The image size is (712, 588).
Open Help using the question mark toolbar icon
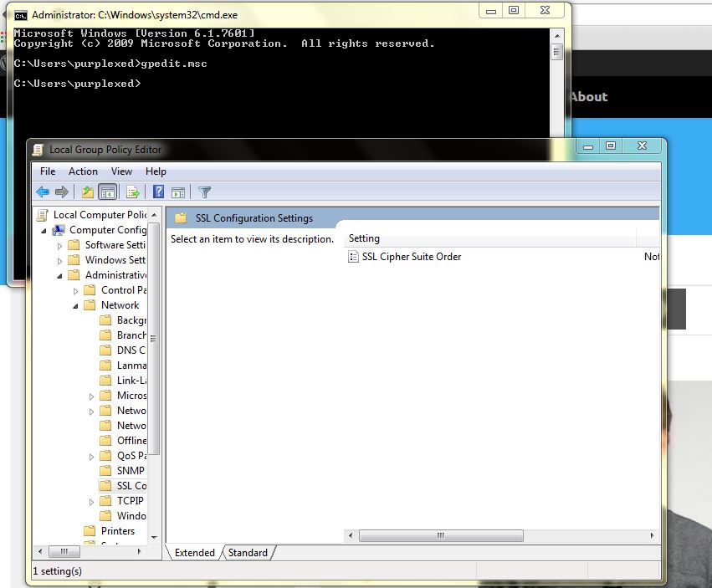pyautogui.click(x=158, y=192)
